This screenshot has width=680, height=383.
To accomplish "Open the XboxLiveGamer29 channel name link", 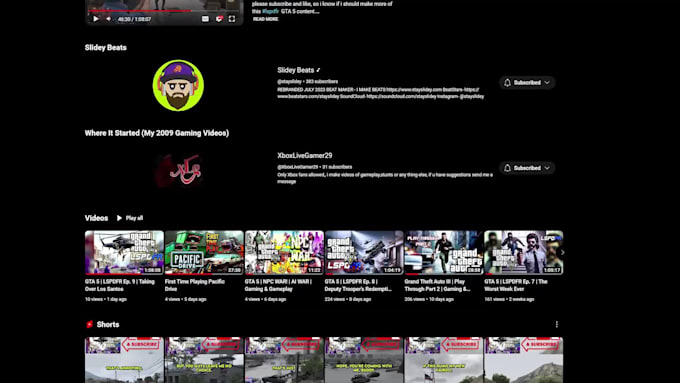I will coord(305,155).
